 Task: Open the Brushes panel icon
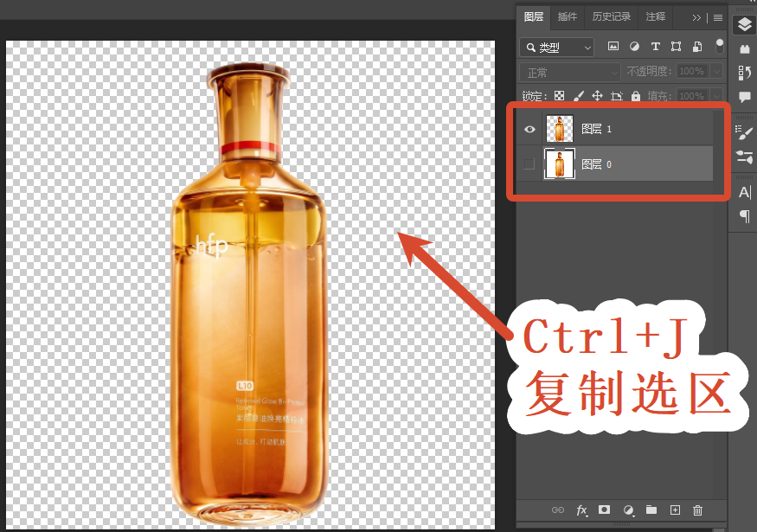[744, 157]
